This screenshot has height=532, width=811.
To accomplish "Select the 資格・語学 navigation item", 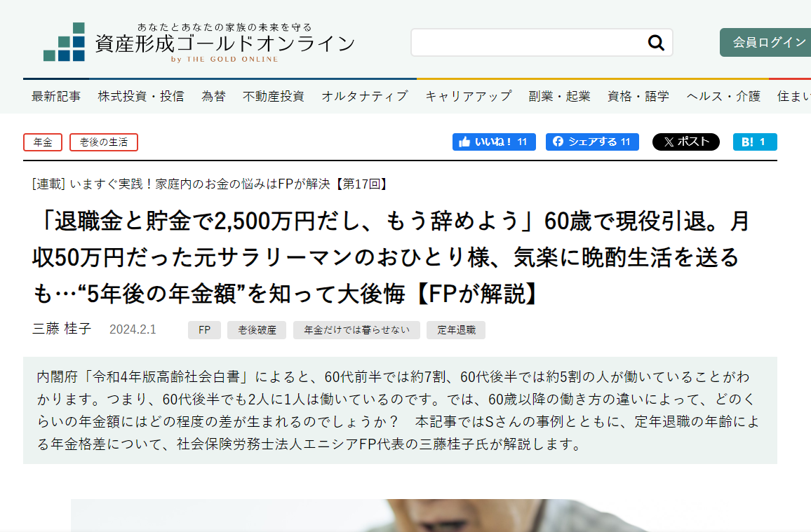I will (638, 97).
